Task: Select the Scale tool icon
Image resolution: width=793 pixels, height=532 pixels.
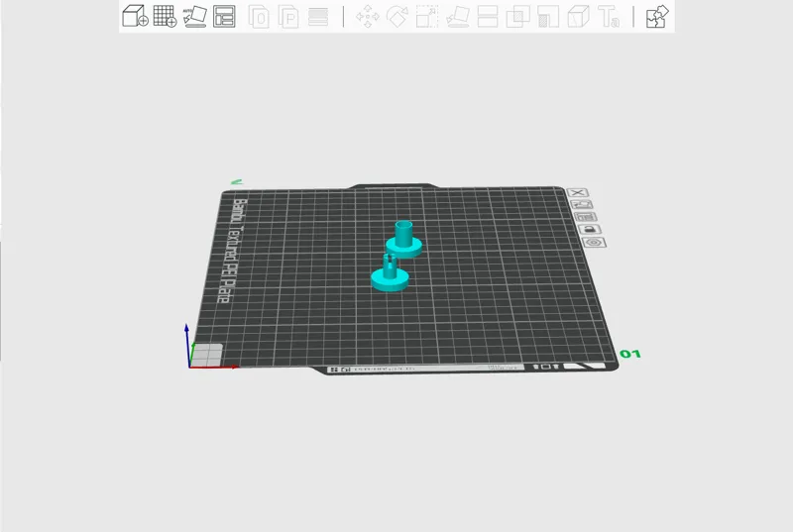Action: [x=427, y=17]
